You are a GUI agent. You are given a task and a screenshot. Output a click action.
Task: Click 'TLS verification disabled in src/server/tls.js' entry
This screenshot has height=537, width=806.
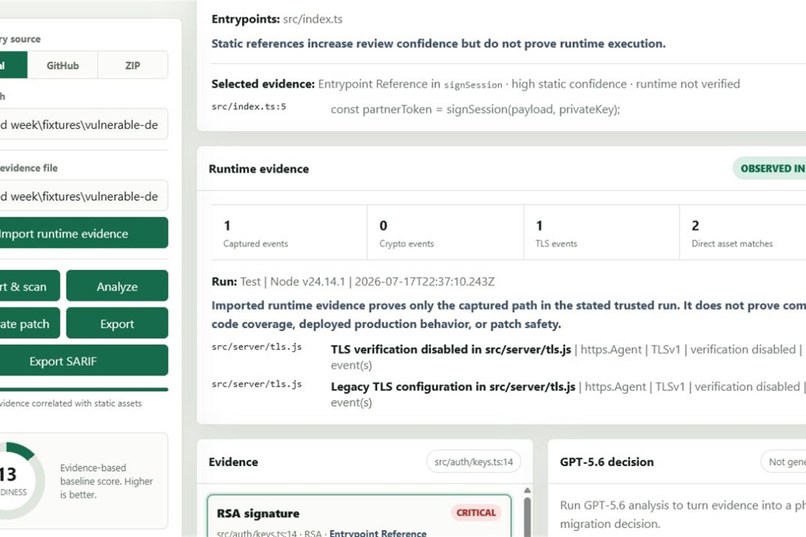451,349
